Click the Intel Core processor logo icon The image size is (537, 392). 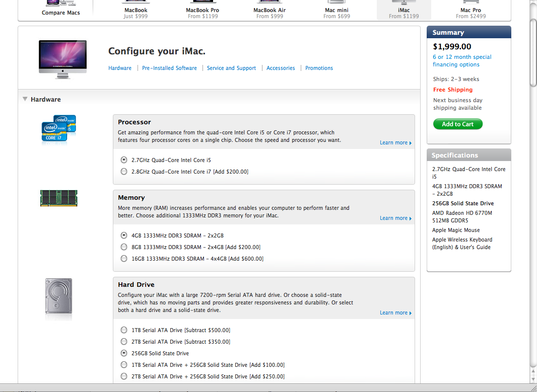coord(58,129)
